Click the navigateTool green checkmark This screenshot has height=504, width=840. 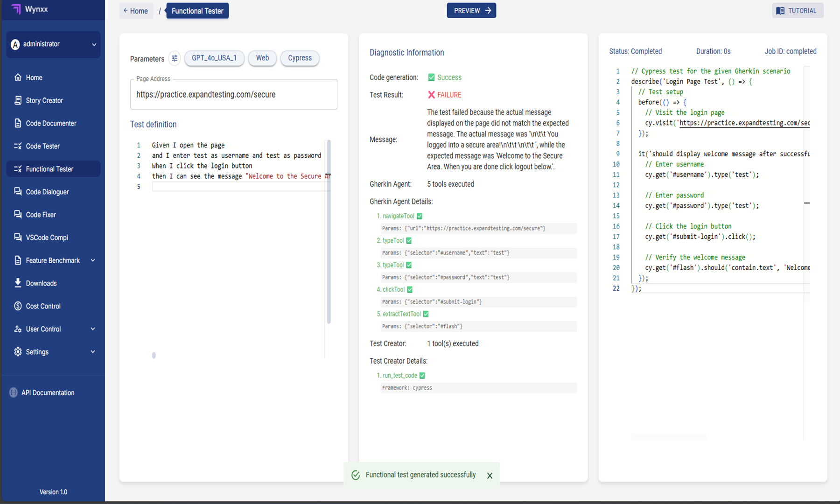pos(420,216)
